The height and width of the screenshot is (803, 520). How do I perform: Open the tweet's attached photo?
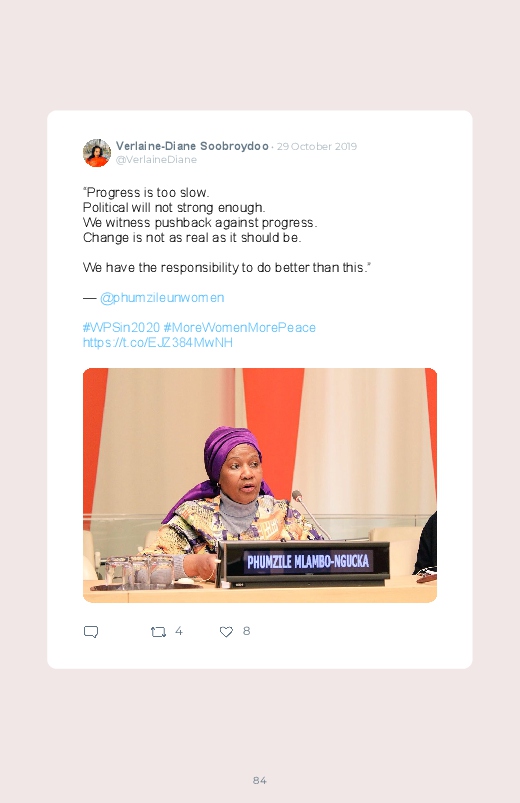(x=260, y=485)
